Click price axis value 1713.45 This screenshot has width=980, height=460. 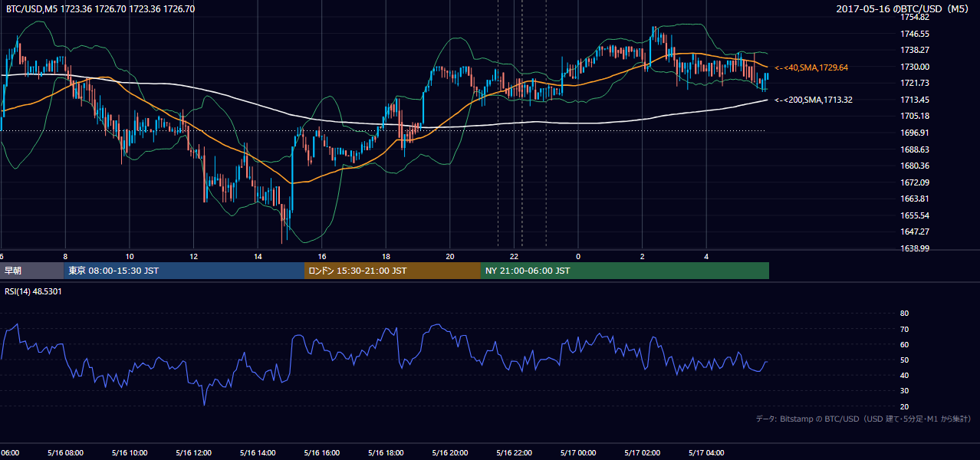[915, 100]
